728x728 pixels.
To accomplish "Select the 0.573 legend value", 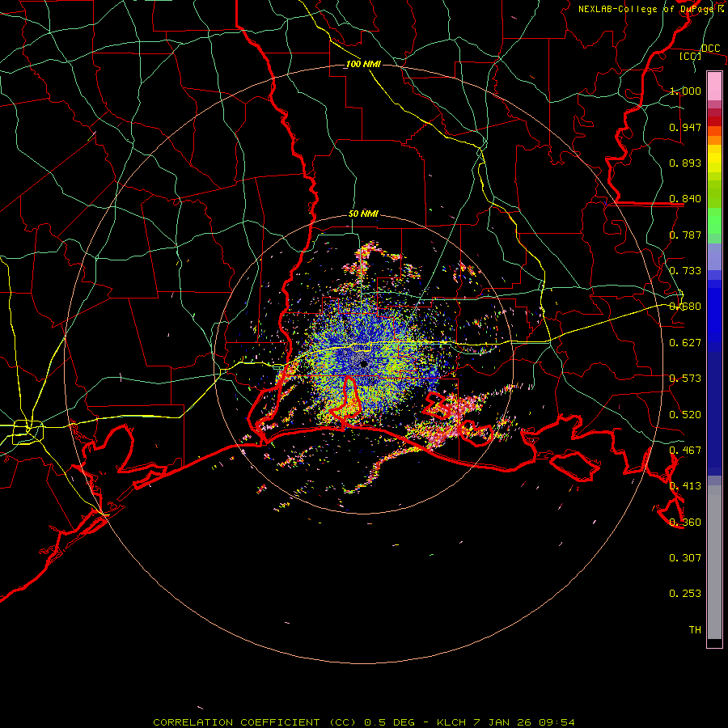I will pyautogui.click(x=685, y=379).
